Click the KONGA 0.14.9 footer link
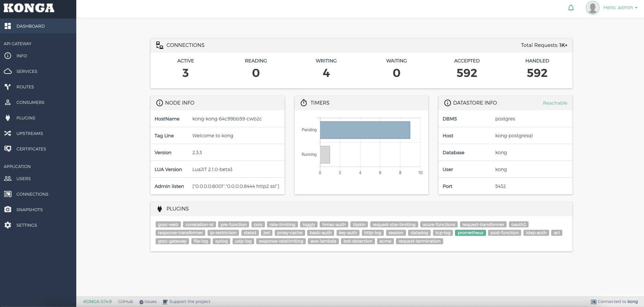Image resolution: width=644 pixels, height=307 pixels. coord(98,302)
